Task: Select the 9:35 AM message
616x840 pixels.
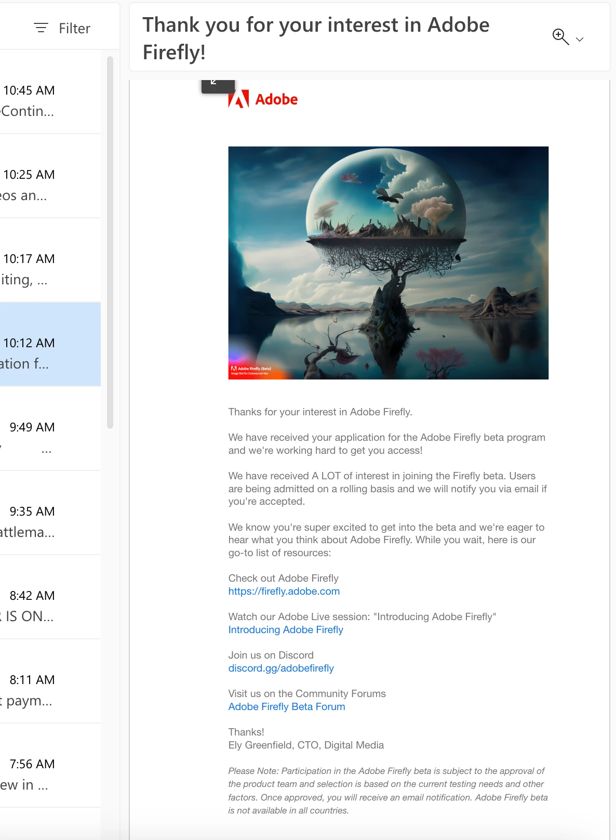Action: (50, 513)
